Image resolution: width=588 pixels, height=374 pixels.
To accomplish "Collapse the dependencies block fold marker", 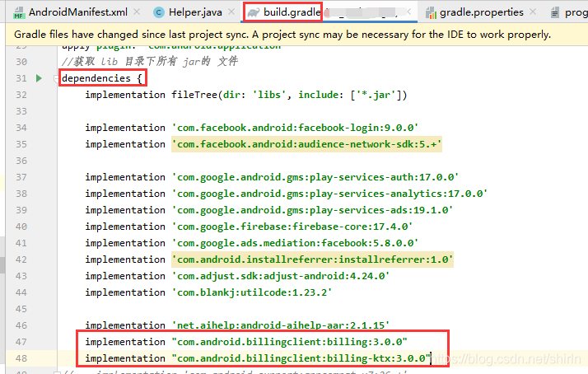I will click(55, 78).
